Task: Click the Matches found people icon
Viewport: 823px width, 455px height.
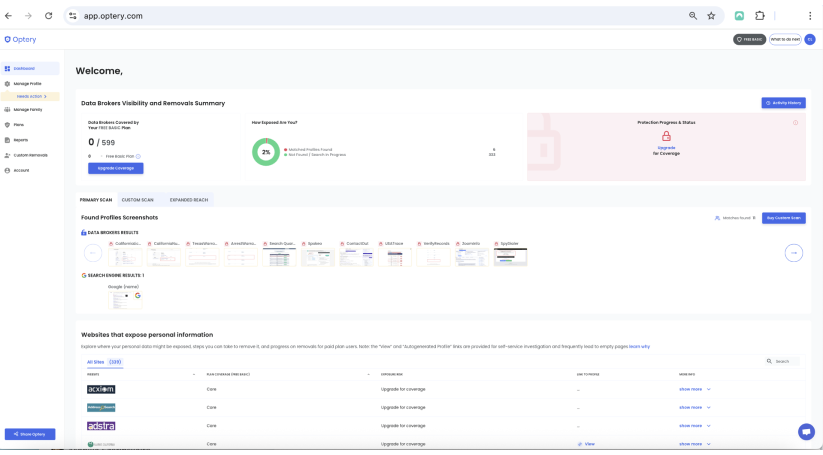Action: [x=717, y=218]
